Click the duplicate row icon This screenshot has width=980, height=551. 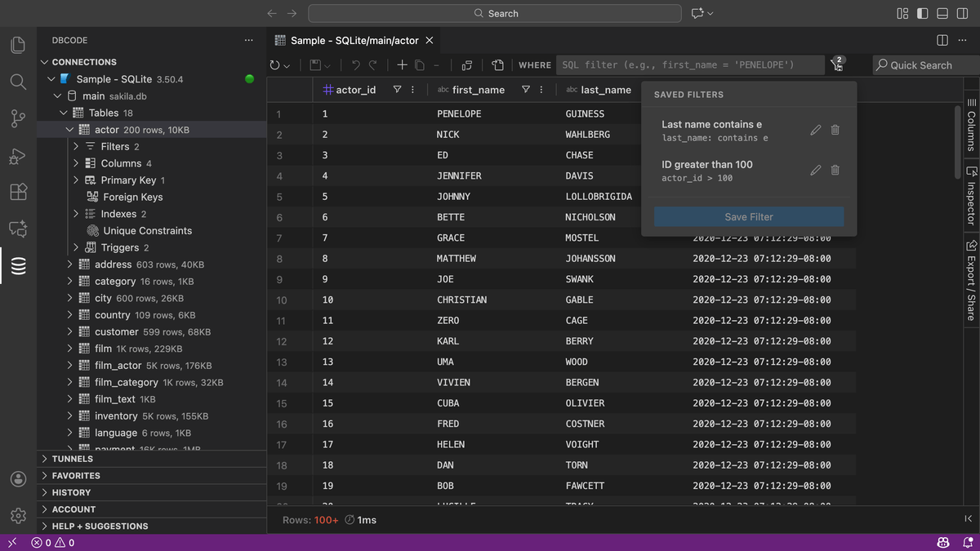pos(418,64)
